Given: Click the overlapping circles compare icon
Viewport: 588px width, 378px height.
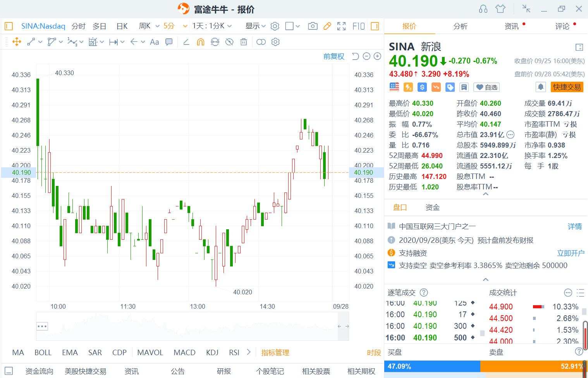Looking at the screenshot, I should (x=261, y=42).
